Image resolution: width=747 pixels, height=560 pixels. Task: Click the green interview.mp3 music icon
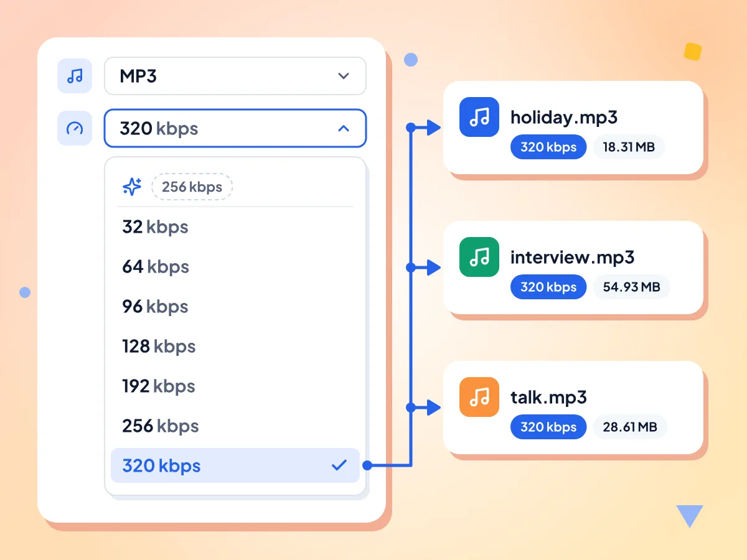pyautogui.click(x=479, y=257)
